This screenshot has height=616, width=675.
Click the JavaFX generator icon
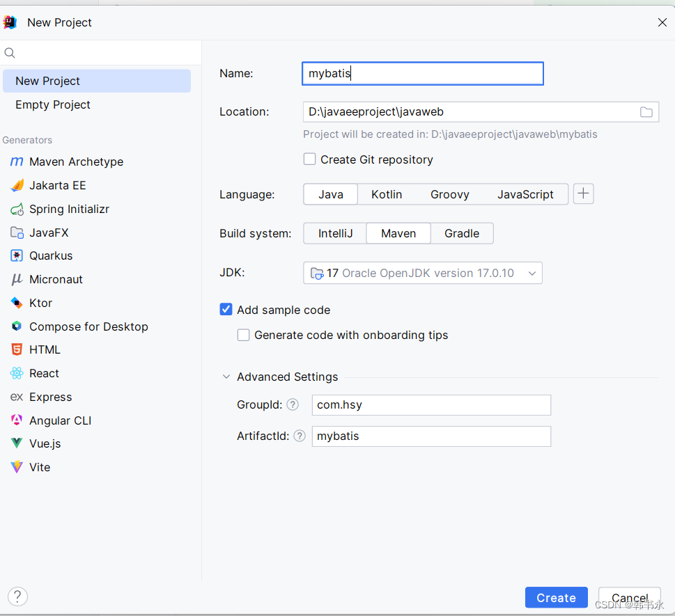(x=17, y=232)
